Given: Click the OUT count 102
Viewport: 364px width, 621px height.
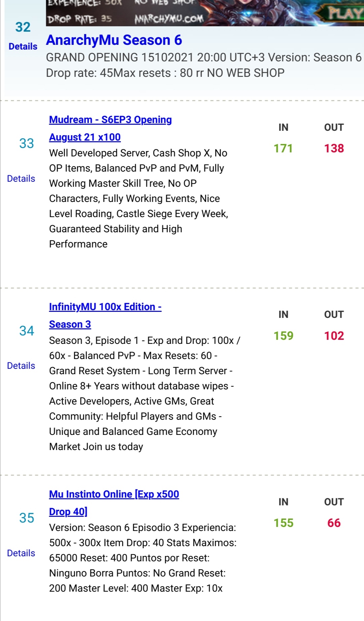Looking at the screenshot, I should (x=334, y=336).
